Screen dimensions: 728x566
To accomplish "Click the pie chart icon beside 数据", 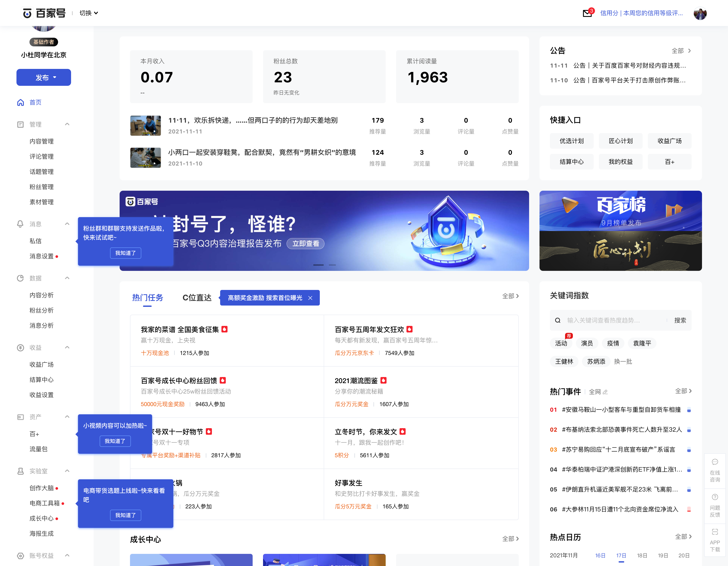I will [21, 278].
